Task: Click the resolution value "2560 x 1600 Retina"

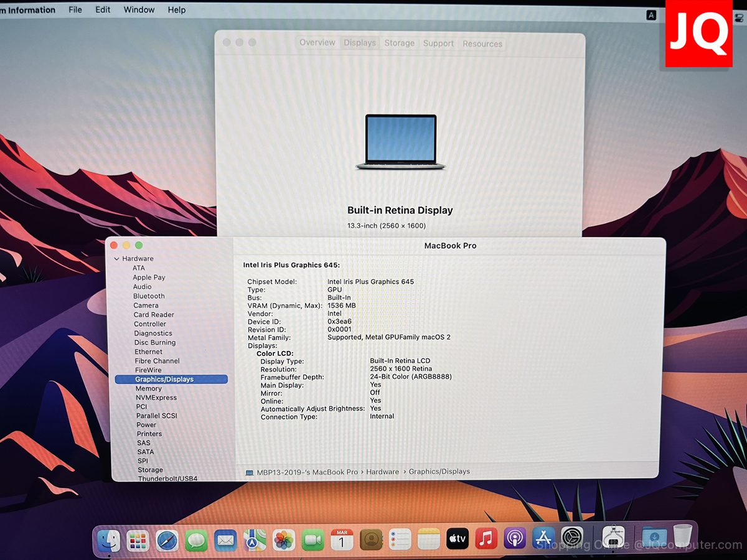Action: [x=401, y=369]
